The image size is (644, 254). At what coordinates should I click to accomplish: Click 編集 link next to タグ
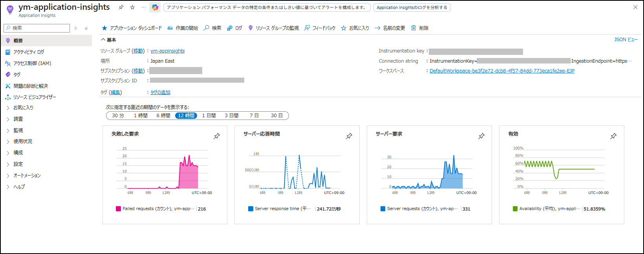click(115, 93)
